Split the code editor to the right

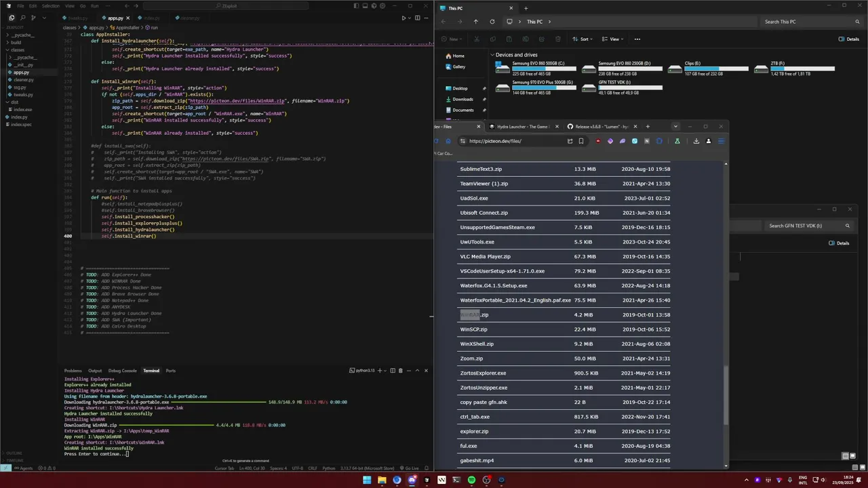pyautogui.click(x=418, y=18)
